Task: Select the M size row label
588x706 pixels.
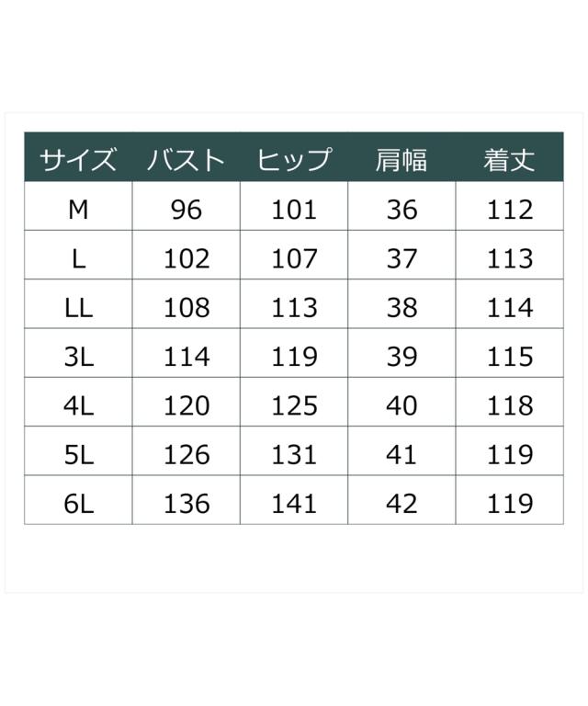Action: point(78,210)
